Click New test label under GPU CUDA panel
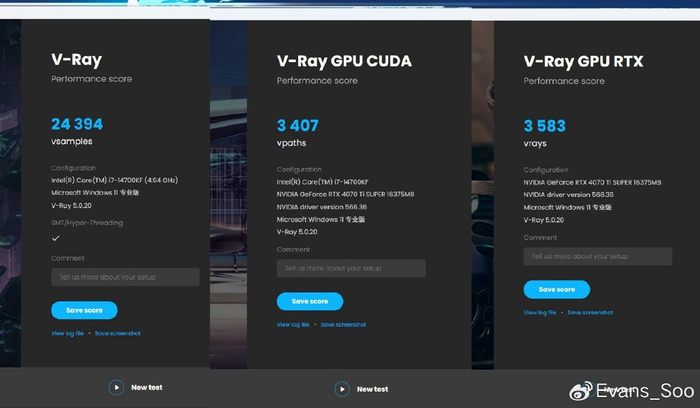The height and width of the screenshot is (408, 700). point(372,389)
